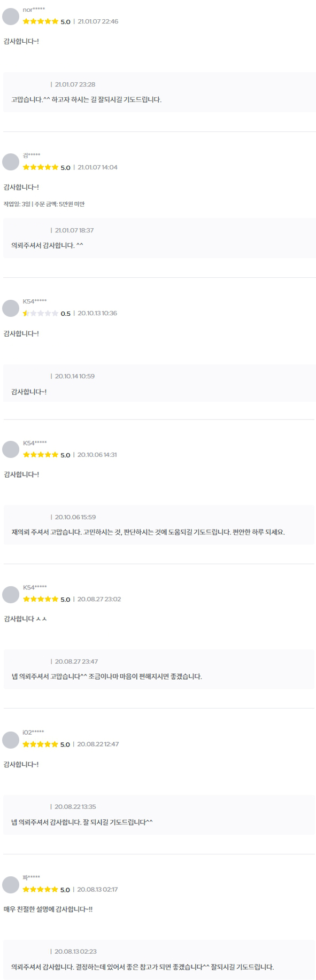Click the avatar of reviewer 검*****
Screen dimensions: 316x980
coord(11,162)
